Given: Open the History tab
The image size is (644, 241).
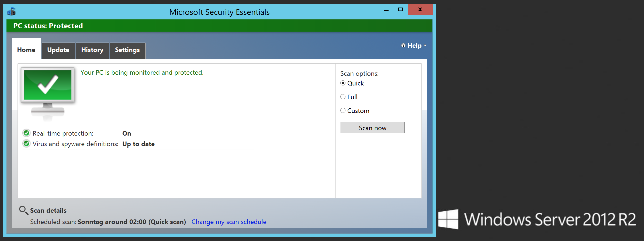Looking at the screenshot, I should (x=92, y=51).
